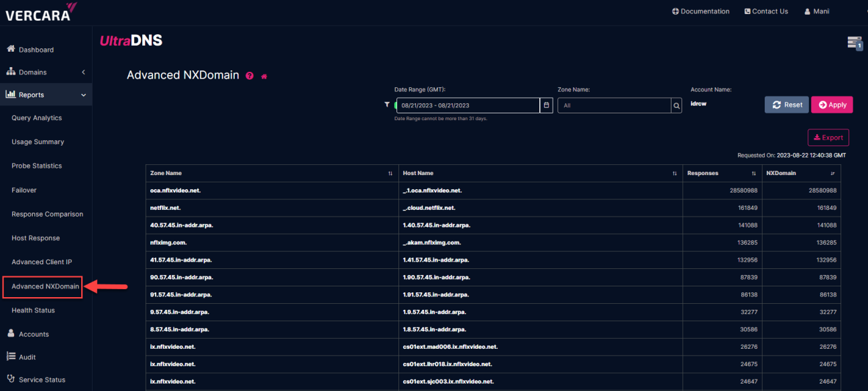Open the server stack notification icon

pos(854,43)
